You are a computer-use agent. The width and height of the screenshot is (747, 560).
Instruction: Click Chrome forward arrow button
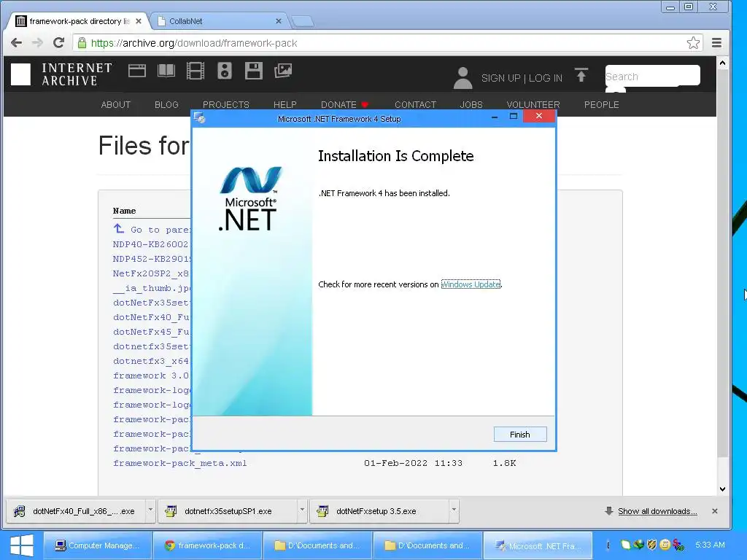click(x=37, y=43)
